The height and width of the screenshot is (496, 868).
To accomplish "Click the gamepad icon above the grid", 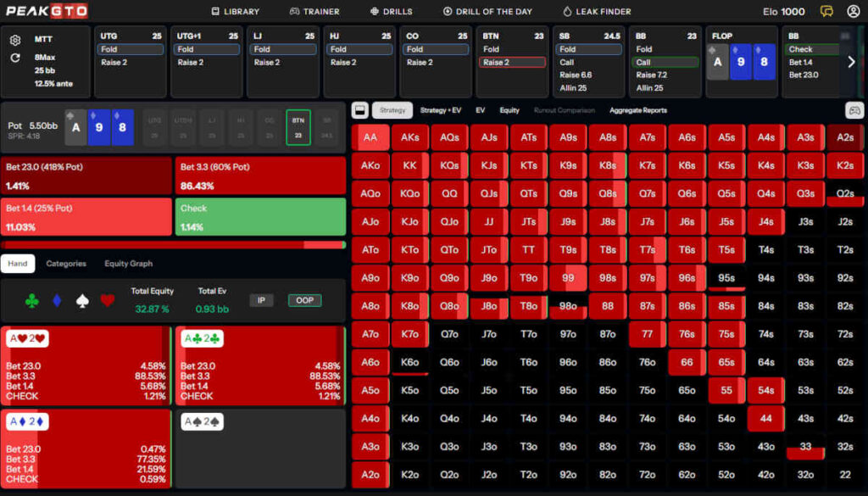I will click(854, 110).
